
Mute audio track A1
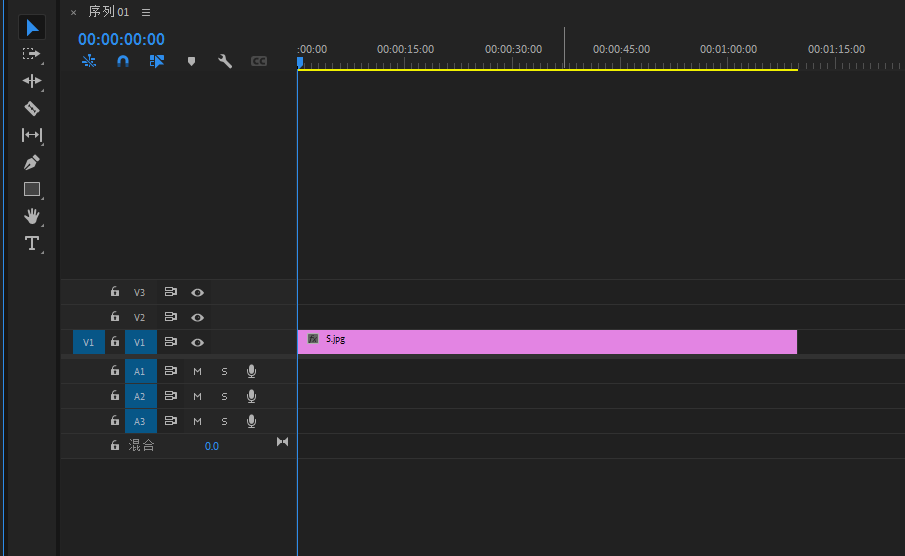(x=197, y=371)
